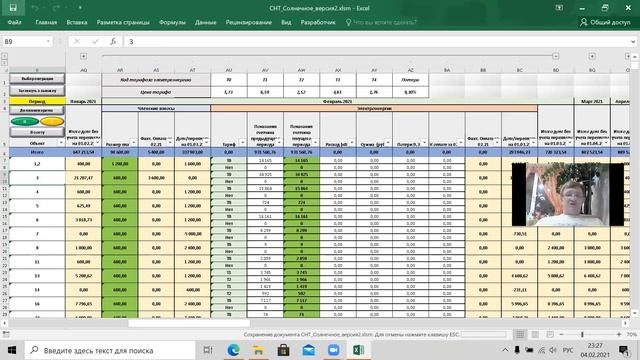This screenshot has height=360, width=640.
Task: Expand the column group plus above column AQ
Action: pyautogui.click(x=83, y=56)
